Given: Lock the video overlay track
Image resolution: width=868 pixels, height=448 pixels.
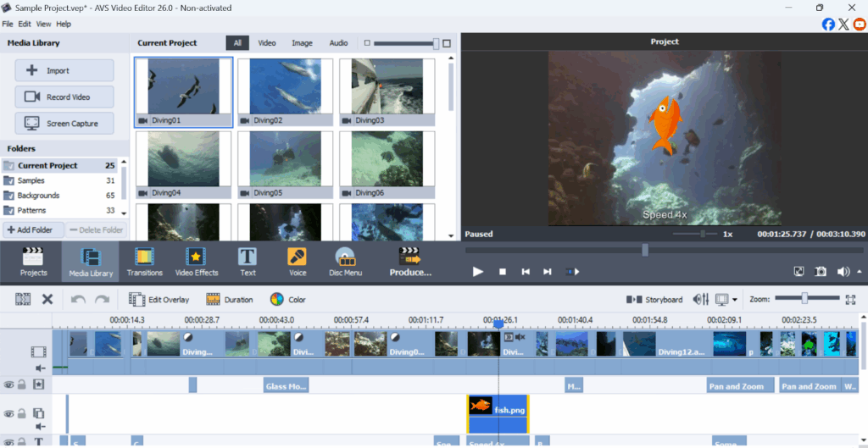Looking at the screenshot, I should [21, 413].
